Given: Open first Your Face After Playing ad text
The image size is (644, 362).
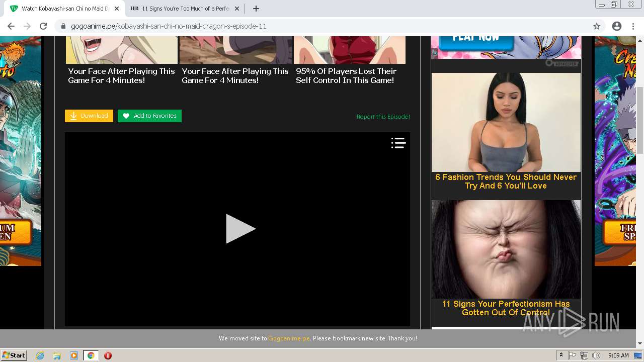Looking at the screenshot, I should pyautogui.click(x=121, y=76).
